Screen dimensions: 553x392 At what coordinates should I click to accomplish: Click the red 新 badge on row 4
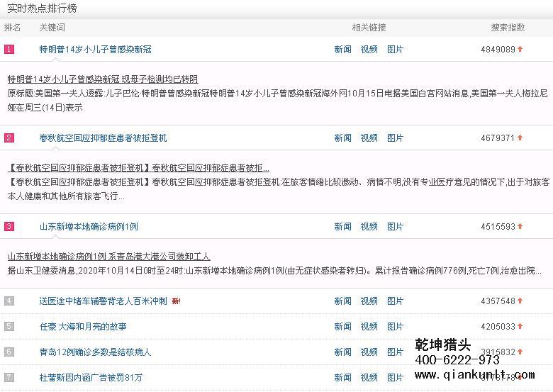(x=176, y=301)
